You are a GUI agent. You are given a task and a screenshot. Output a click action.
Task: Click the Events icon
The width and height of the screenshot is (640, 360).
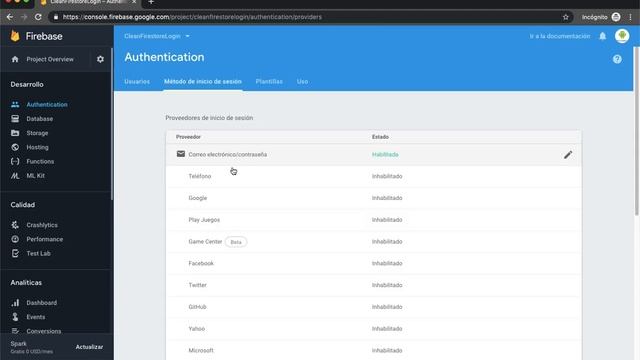15,317
